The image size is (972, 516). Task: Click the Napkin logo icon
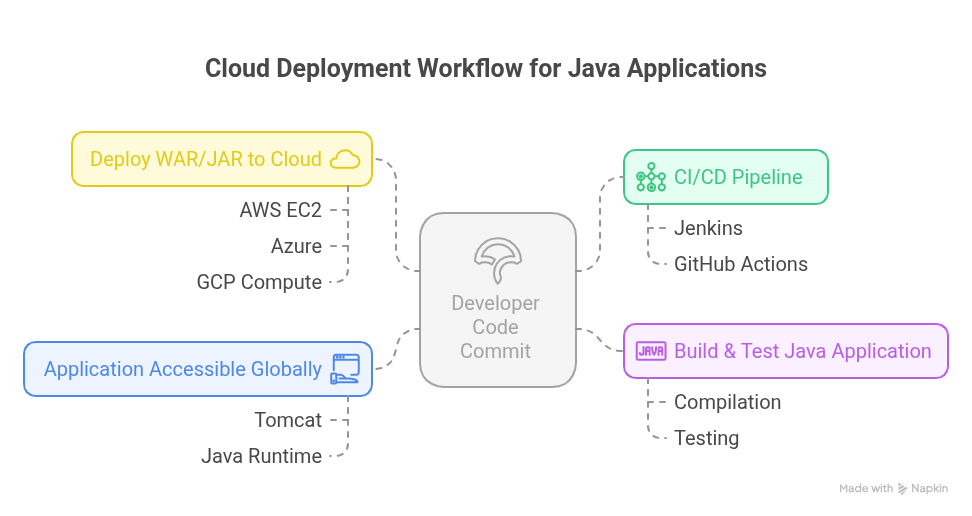point(903,489)
